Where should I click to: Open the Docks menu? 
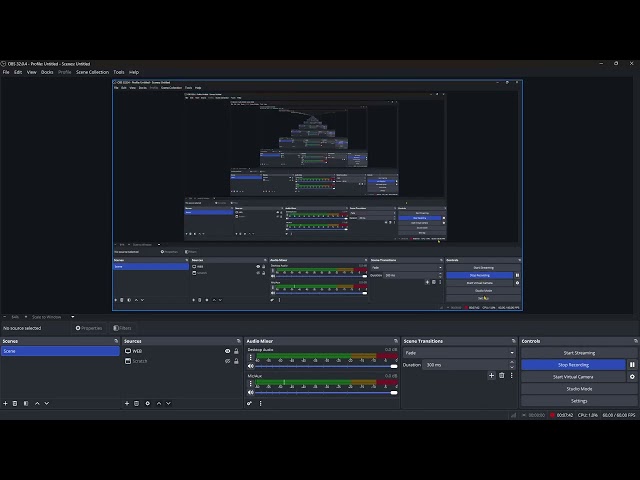click(x=47, y=72)
